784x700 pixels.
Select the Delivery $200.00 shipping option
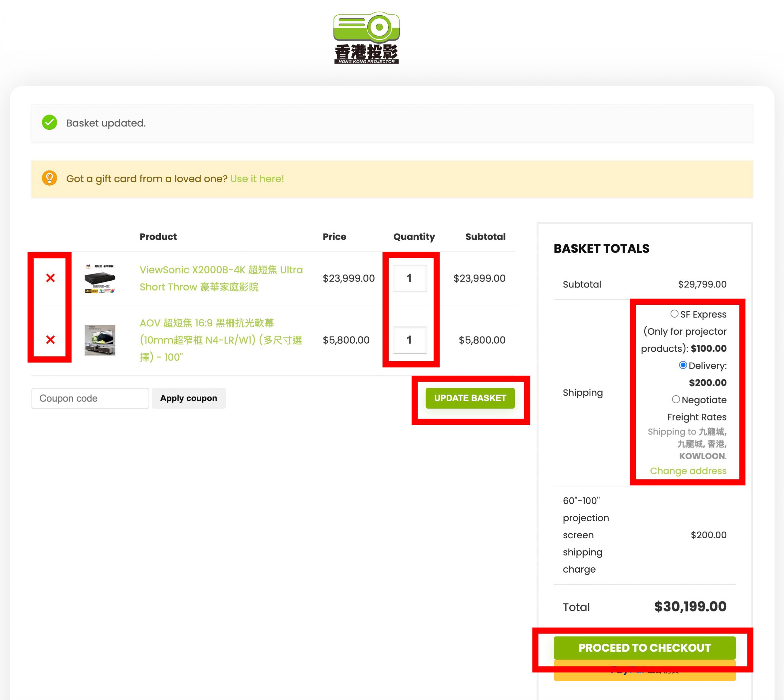[683, 365]
